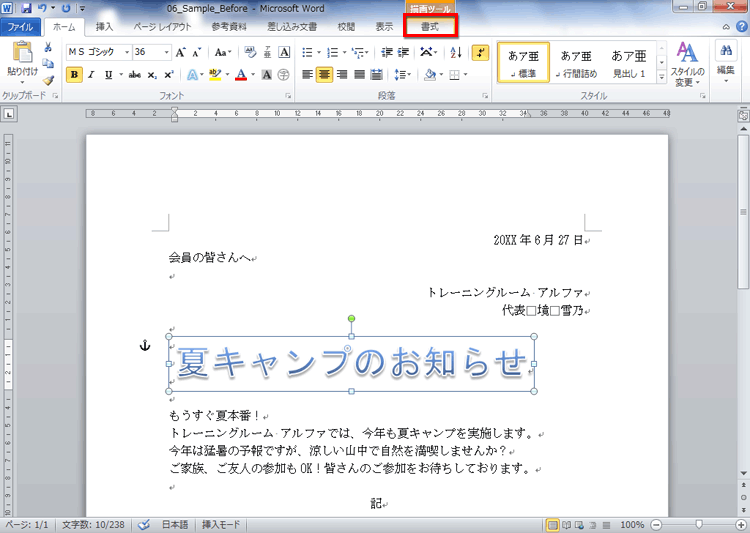750x533 pixels.
Task: Click the 日本語 language indicator
Action: [x=175, y=525]
